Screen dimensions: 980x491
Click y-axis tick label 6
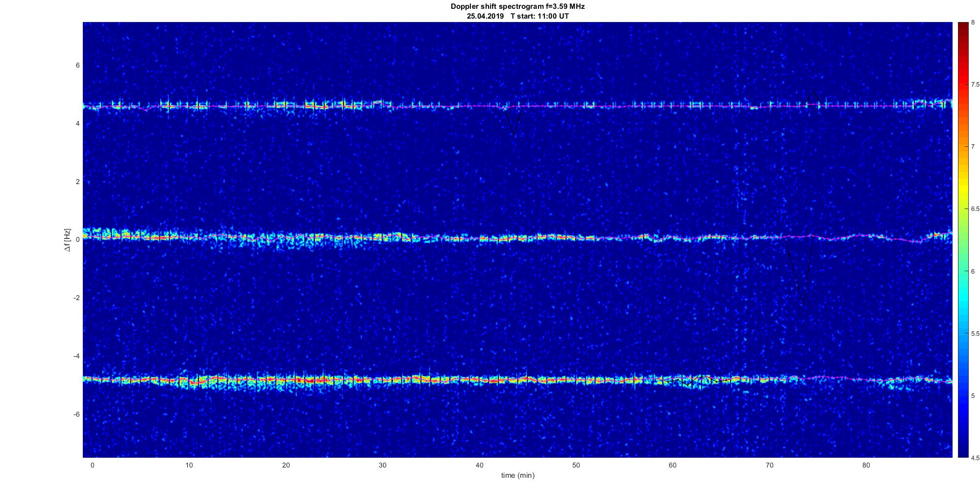pos(77,66)
